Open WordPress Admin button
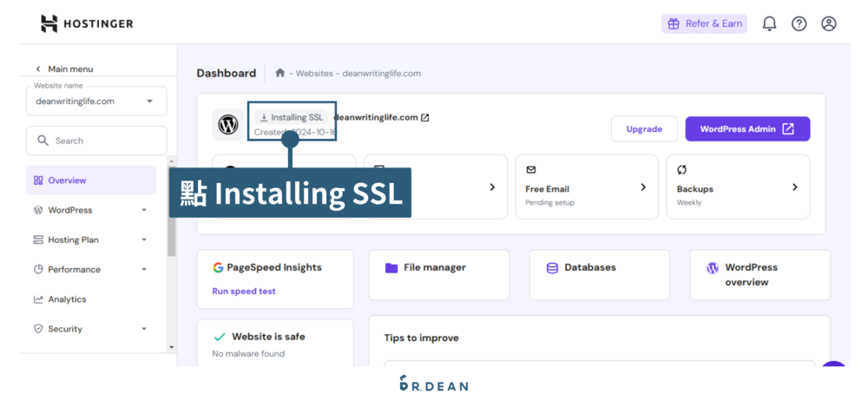This screenshot has height=407, width=868. click(746, 128)
